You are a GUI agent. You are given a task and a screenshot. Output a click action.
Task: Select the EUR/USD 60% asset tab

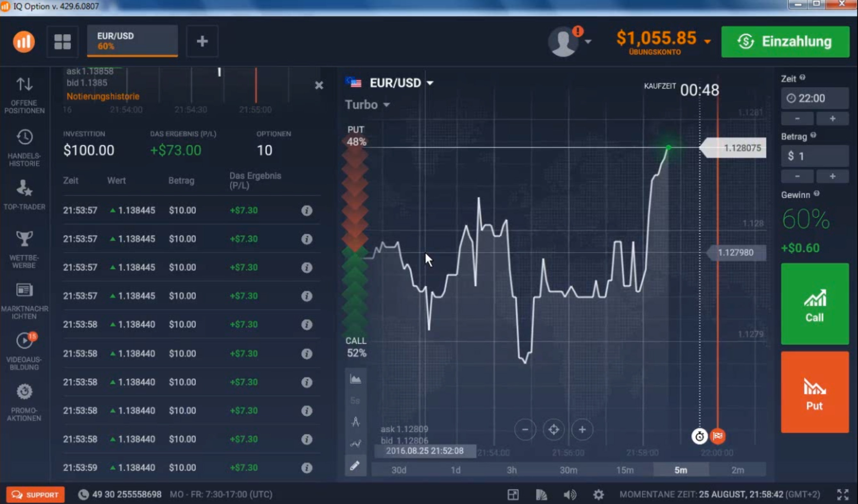133,41
